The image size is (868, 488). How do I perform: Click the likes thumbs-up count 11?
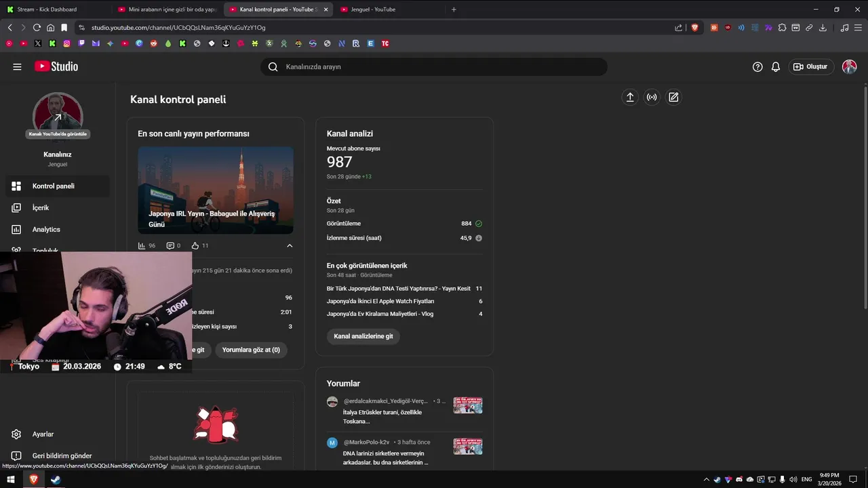(x=200, y=245)
